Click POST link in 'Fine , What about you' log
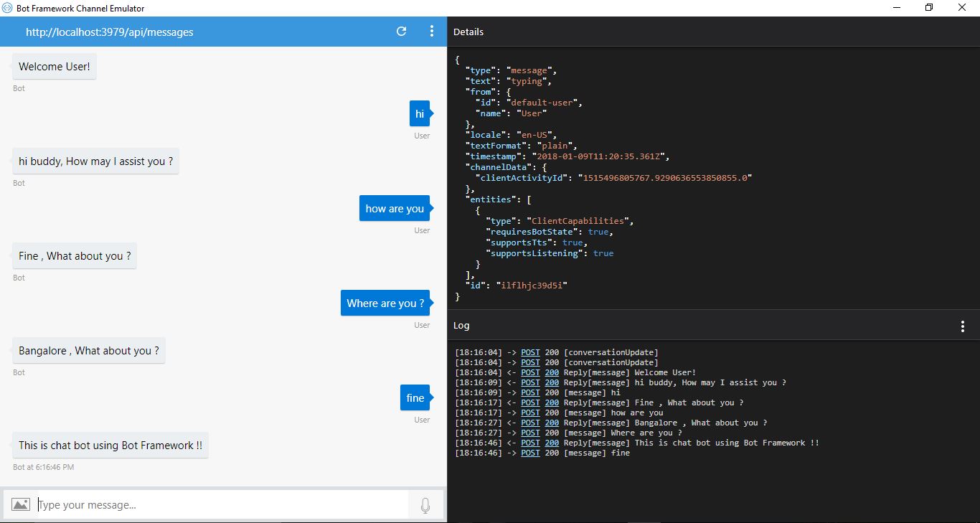Image resolution: width=980 pixels, height=523 pixels. click(530, 402)
